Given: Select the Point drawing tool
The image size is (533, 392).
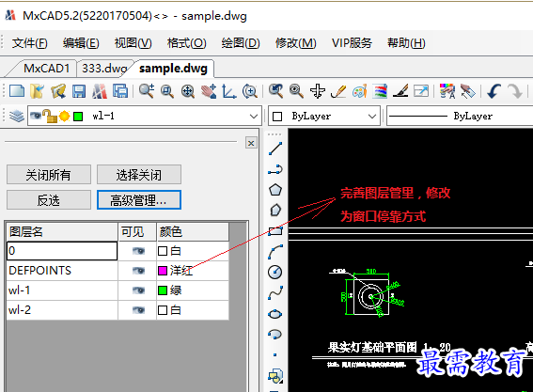Looking at the screenshot, I should (275, 355).
